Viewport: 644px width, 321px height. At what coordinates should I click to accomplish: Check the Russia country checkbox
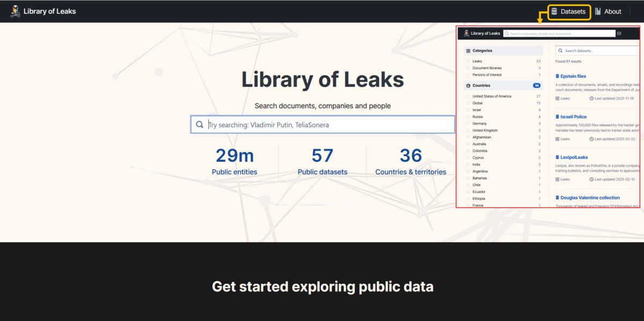[x=467, y=116]
